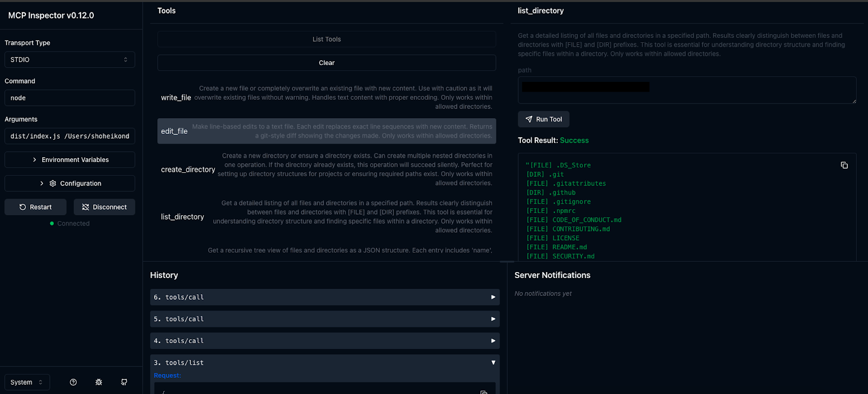This screenshot has width=868, height=394.
Task: Click the Command input field
Action: coord(69,98)
